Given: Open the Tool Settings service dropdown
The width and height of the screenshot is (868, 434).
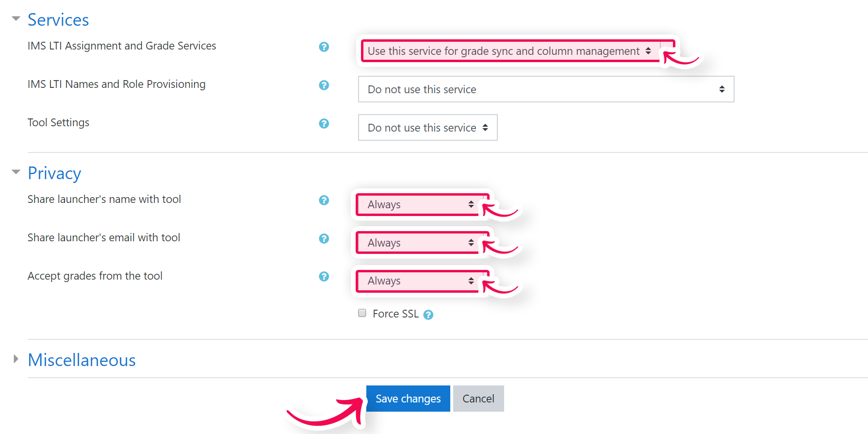Looking at the screenshot, I should 427,128.
